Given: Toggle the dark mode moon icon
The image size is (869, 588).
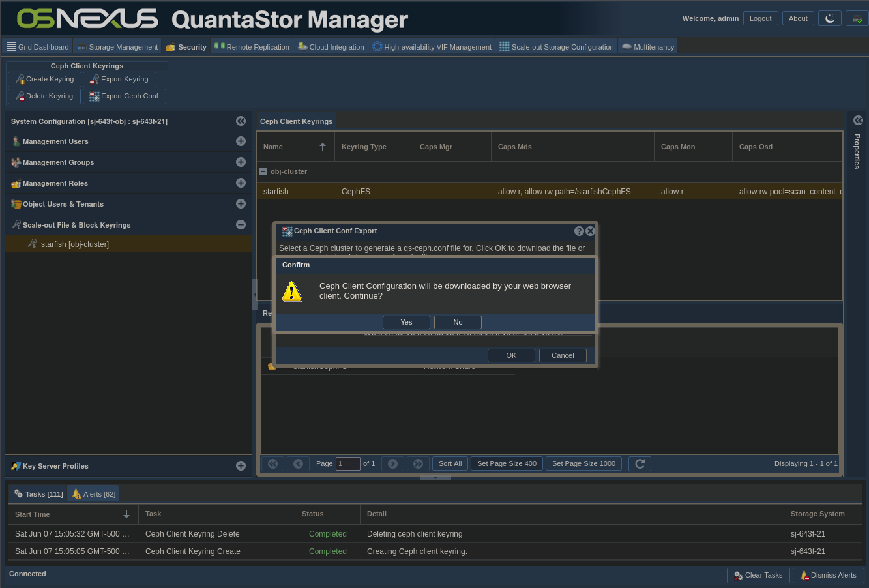Looking at the screenshot, I should tap(830, 18).
